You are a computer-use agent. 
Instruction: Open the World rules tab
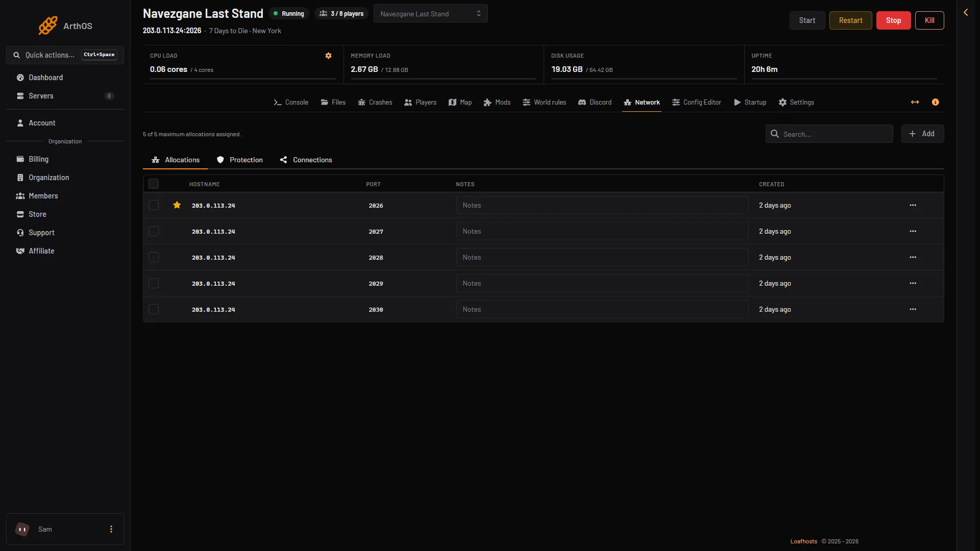(x=544, y=103)
